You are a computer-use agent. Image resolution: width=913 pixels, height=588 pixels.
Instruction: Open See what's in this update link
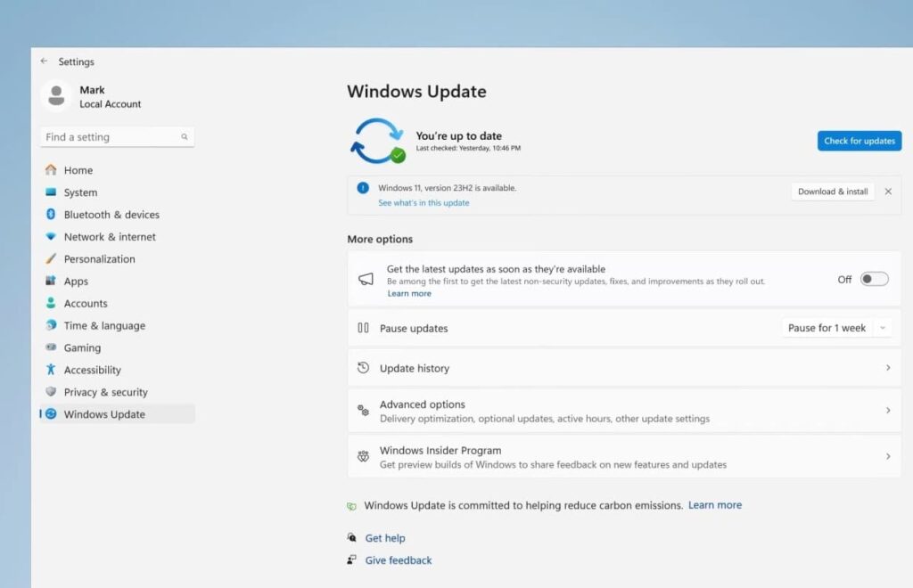(x=424, y=203)
